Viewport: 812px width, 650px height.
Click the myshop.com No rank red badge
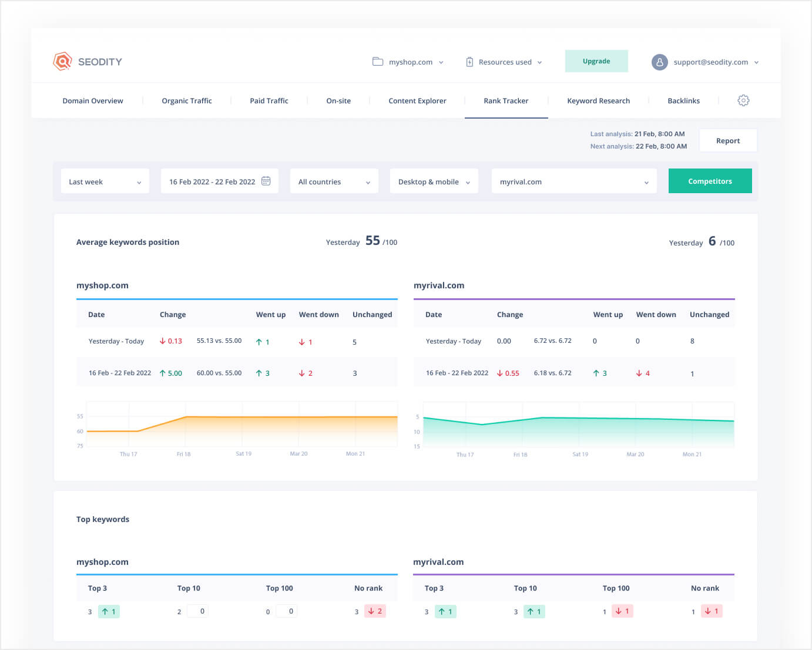(x=375, y=611)
